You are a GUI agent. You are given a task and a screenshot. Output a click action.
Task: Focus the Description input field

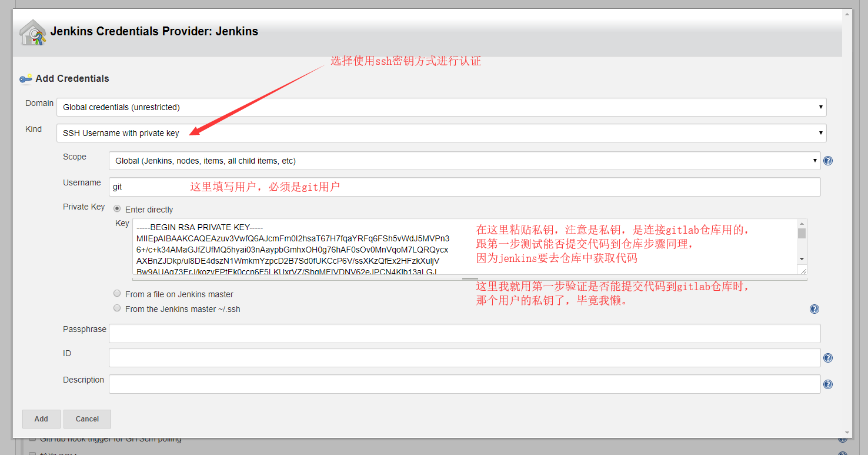465,384
